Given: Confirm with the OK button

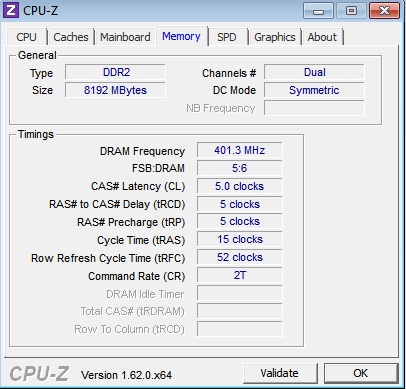Looking at the screenshot, I should pyautogui.click(x=361, y=373).
